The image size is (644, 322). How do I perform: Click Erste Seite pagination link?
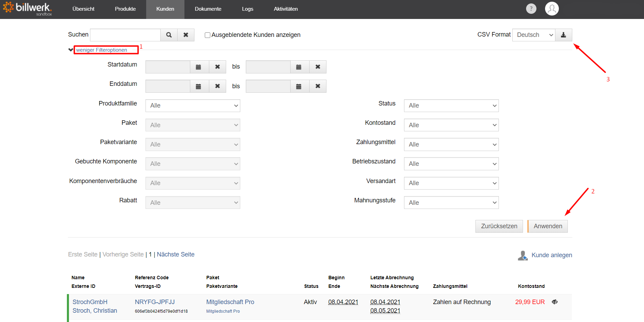click(83, 254)
